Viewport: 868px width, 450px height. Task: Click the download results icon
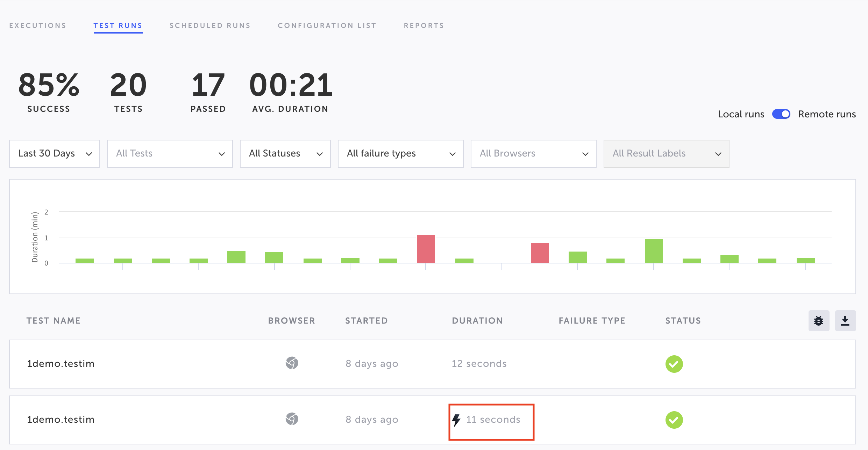845,321
